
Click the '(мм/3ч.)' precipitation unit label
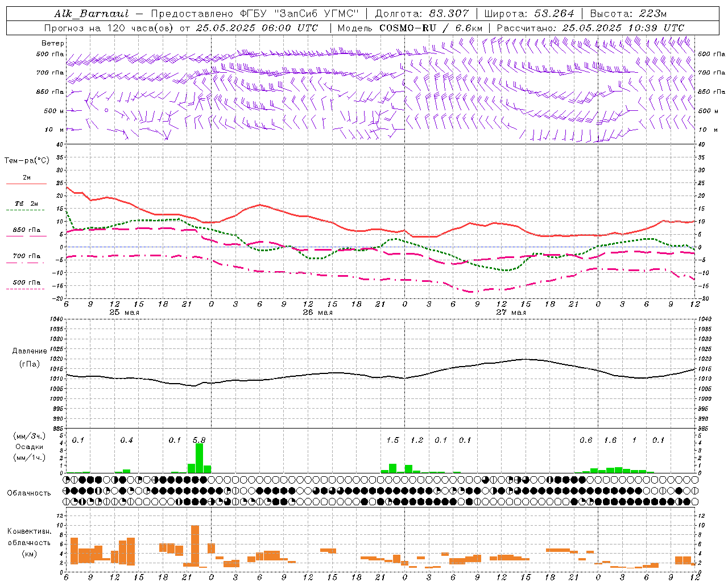[x=30, y=436]
